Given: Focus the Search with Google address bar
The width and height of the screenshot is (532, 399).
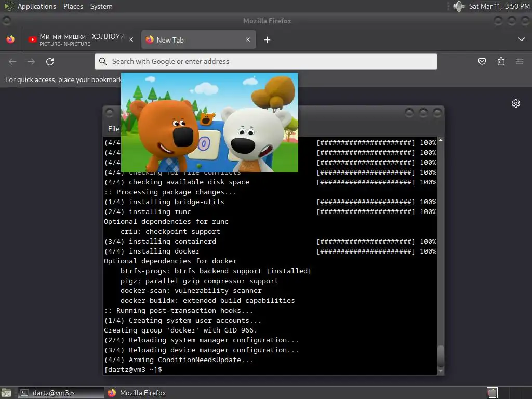Looking at the screenshot, I should click(265, 61).
